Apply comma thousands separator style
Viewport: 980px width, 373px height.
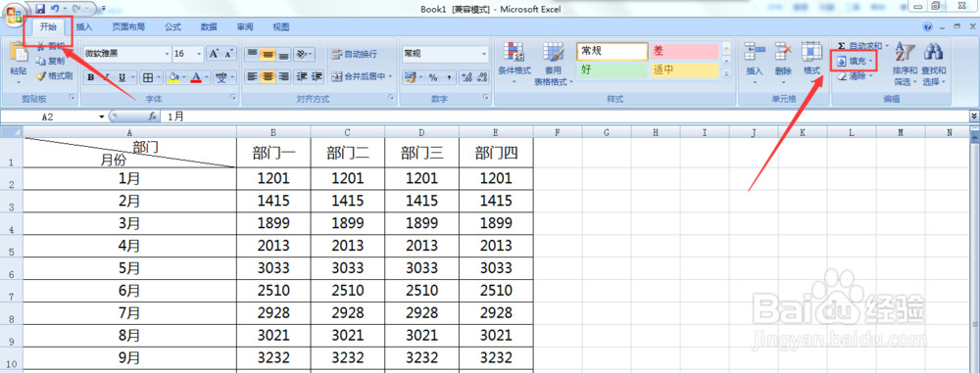[x=448, y=76]
